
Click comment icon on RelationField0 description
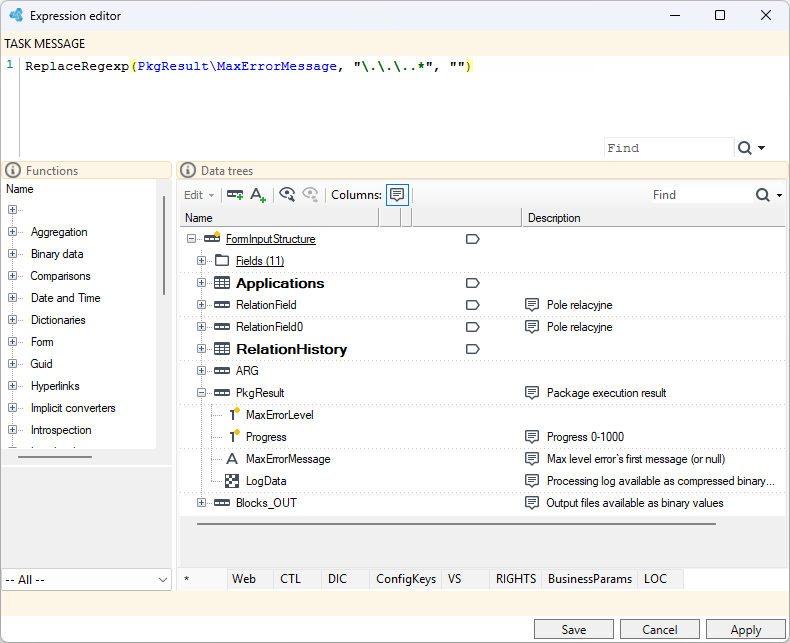[532, 327]
